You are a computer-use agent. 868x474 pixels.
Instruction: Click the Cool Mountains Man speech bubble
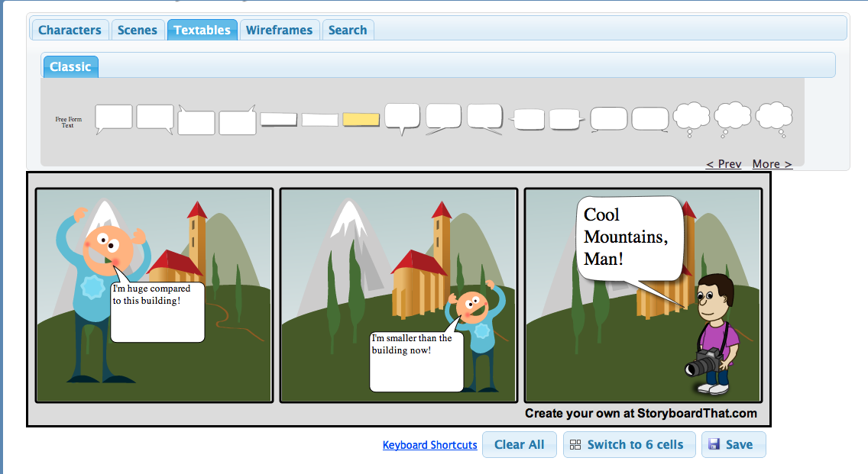pyautogui.click(x=629, y=238)
